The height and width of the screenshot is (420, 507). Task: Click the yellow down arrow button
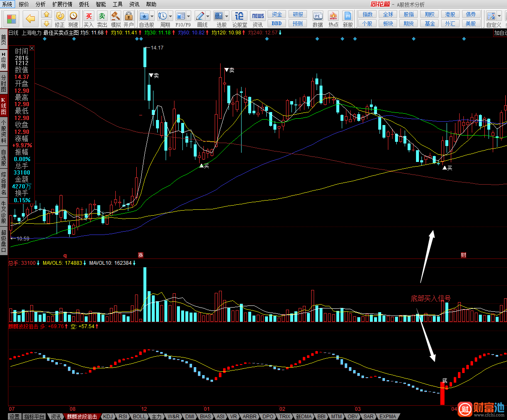(x=47, y=23)
